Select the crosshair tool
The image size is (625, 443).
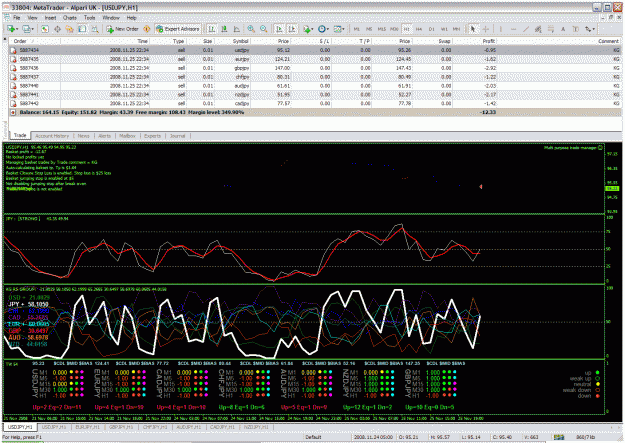(x=485, y=29)
